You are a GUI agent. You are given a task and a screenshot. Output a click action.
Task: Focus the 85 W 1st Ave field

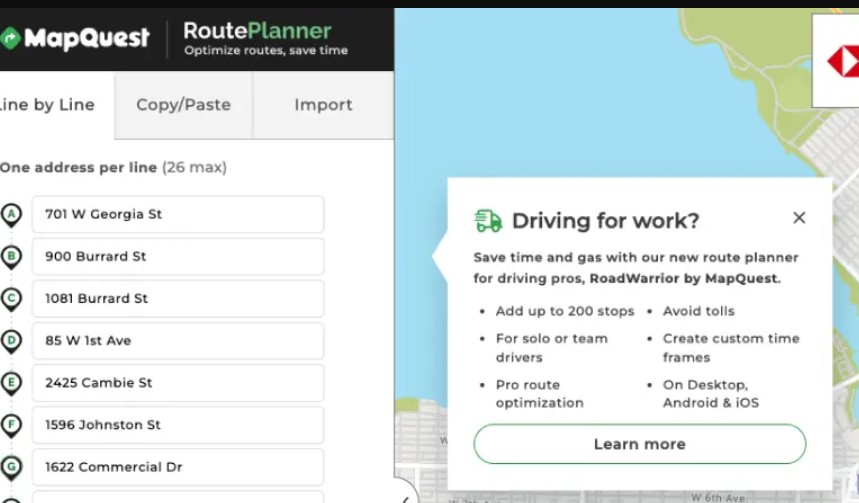178,341
